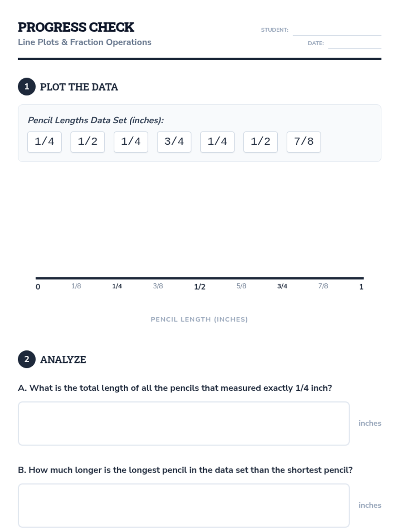Click the section 1 number badge
399x532 pixels.
point(27,87)
